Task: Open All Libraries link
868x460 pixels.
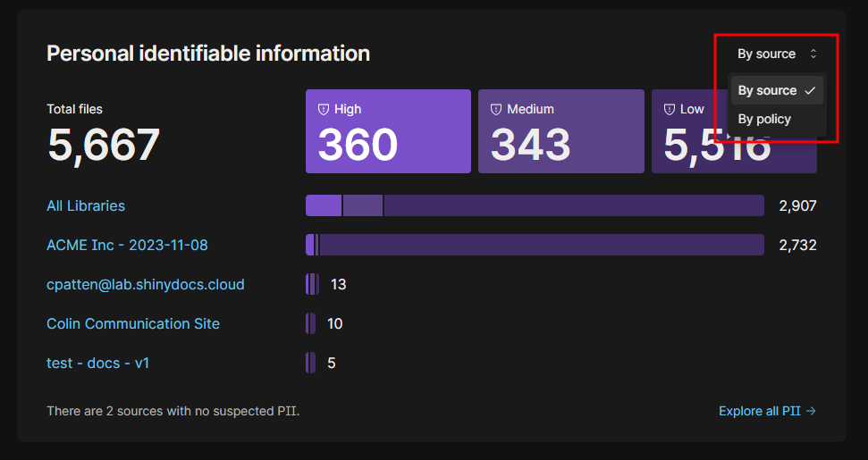Action: (x=86, y=205)
